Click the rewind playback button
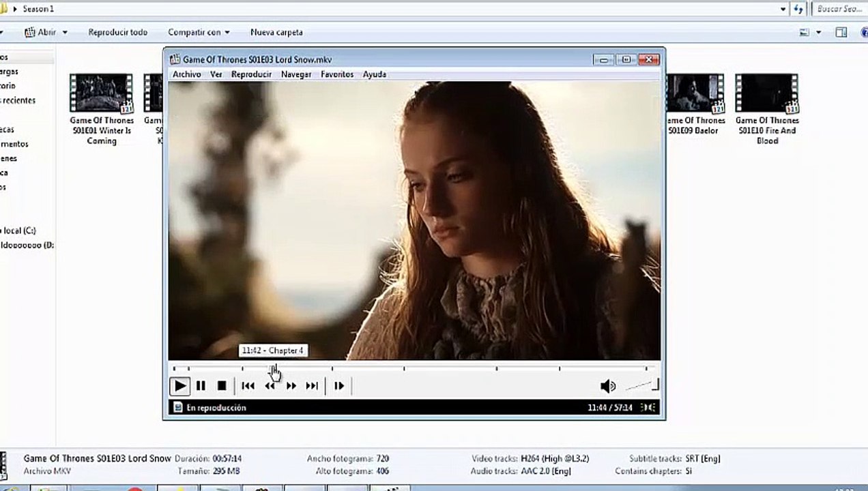The width and height of the screenshot is (868, 491). pos(270,386)
